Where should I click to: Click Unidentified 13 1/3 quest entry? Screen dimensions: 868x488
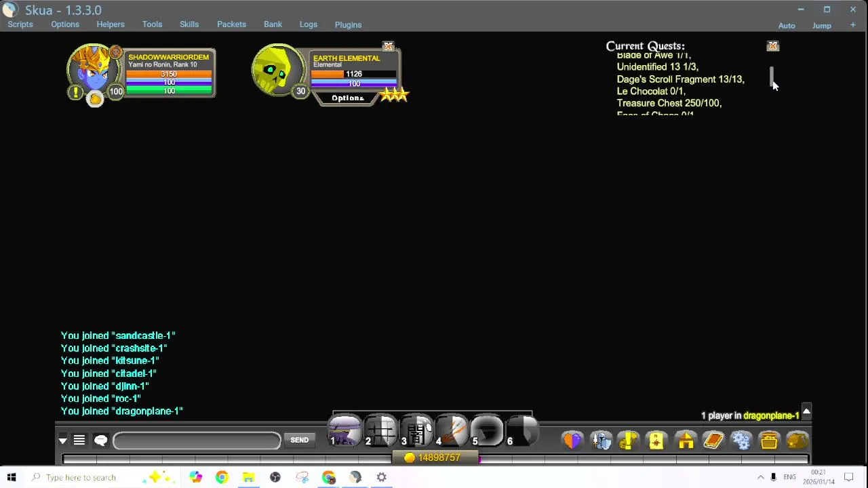pos(657,67)
